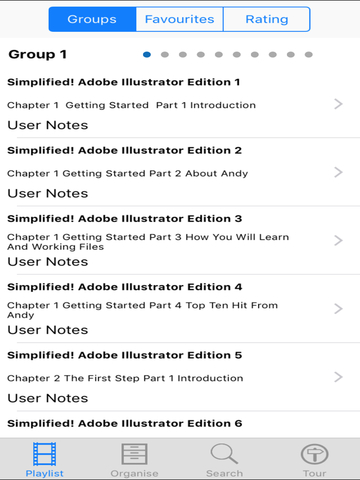Image resolution: width=360 pixels, height=480 pixels.
Task: Jump to last group page dot
Action: (x=309, y=55)
